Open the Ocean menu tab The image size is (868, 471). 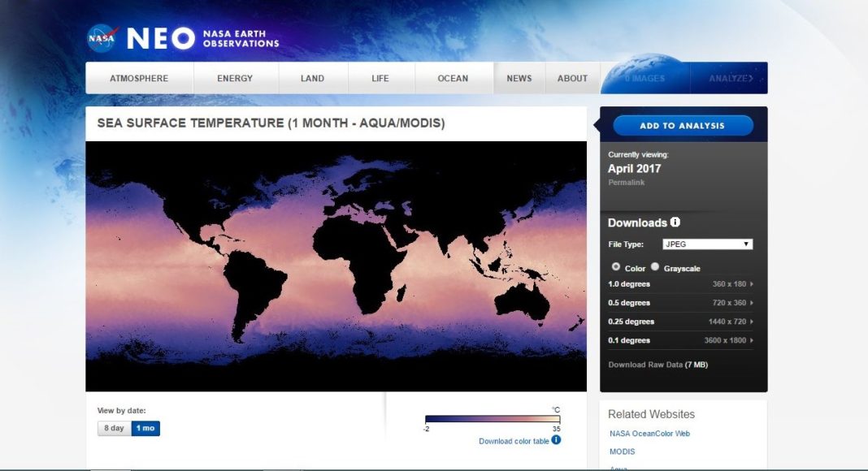(x=453, y=79)
